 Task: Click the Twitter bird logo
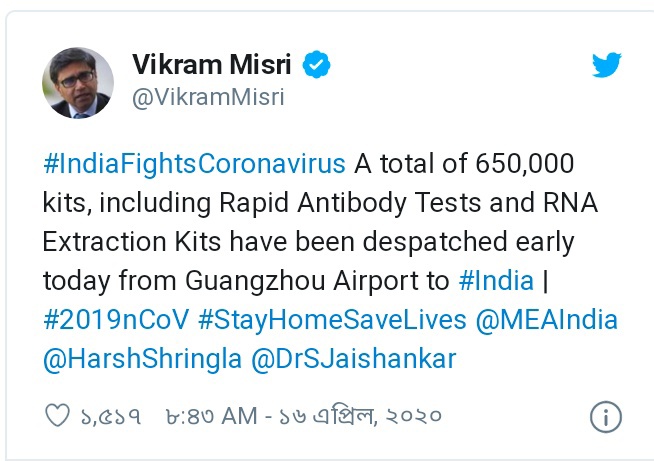[606, 66]
